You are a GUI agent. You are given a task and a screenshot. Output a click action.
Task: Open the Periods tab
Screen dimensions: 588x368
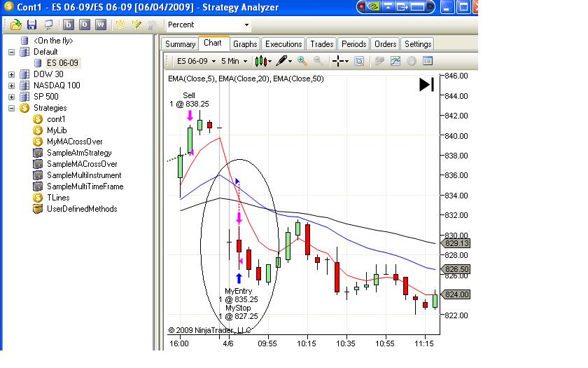[x=353, y=44]
